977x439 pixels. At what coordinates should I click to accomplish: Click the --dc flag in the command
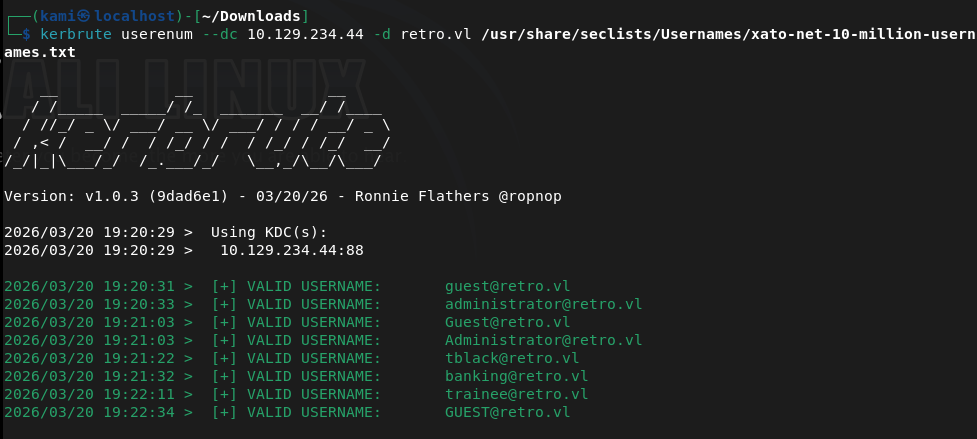(x=222, y=34)
